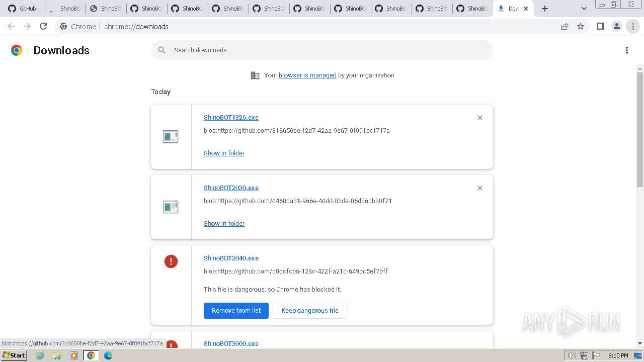644x362 pixels.
Task: Keep the dangerous ShinoBOT2040 file
Action: point(309,311)
